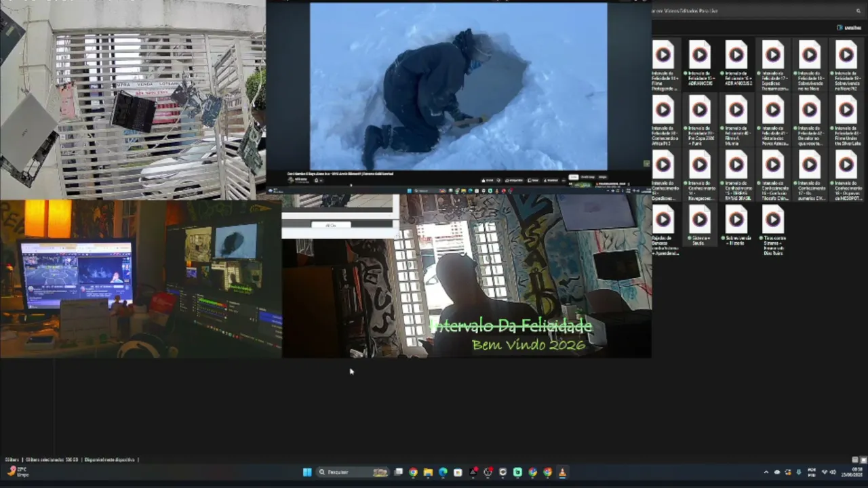868x488 pixels.
Task: Select Intervalo da Felicidade 17 Expedicao file
Action: [x=773, y=66]
